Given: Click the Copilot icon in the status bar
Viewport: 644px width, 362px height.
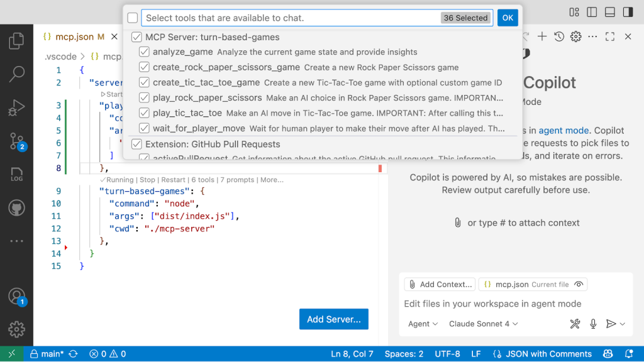Looking at the screenshot, I should [x=608, y=353].
